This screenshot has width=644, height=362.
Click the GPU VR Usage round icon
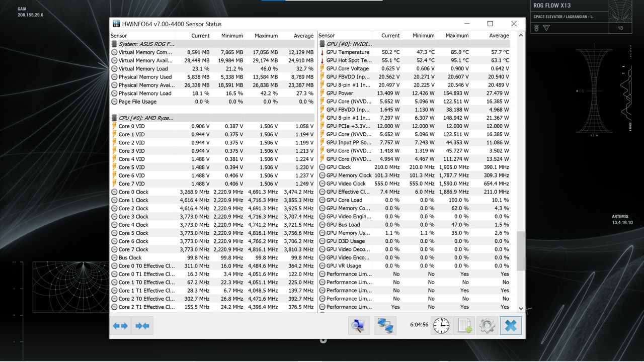[323, 265]
